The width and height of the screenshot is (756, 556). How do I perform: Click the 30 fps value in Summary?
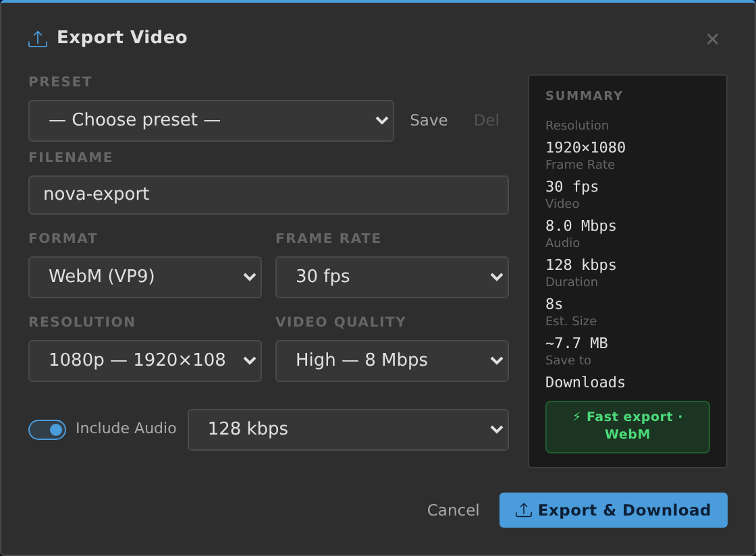(572, 186)
